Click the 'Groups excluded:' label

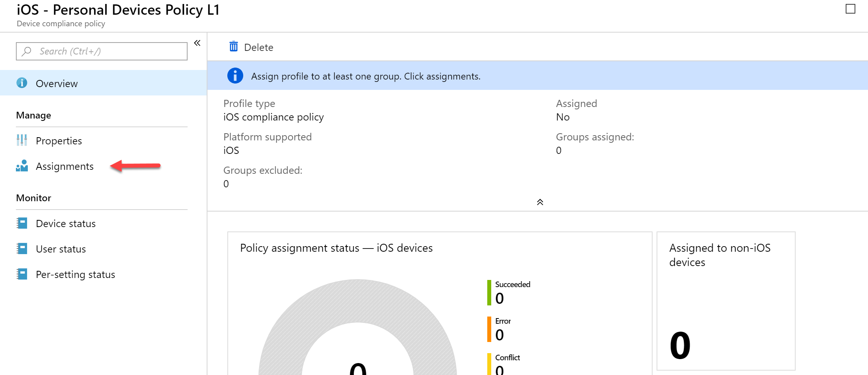tap(263, 171)
